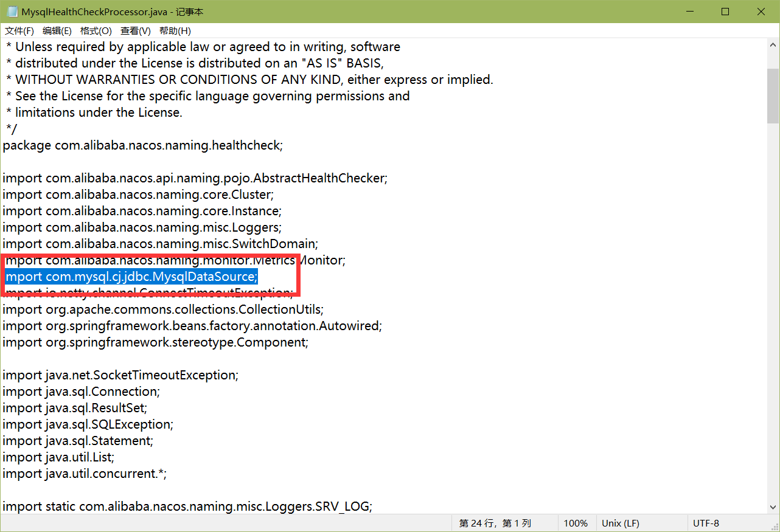Click the import stereotype.Component line
Screen dimensions: 780x532
coord(156,342)
